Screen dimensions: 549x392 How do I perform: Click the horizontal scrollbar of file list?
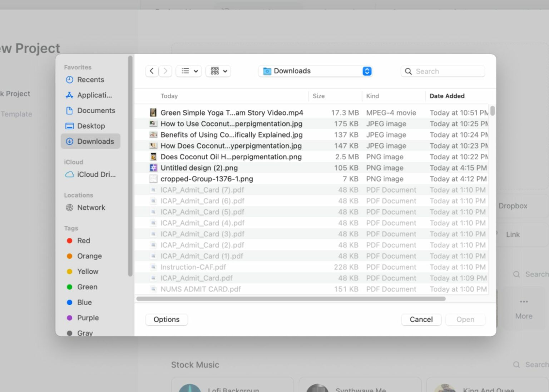[x=291, y=299]
